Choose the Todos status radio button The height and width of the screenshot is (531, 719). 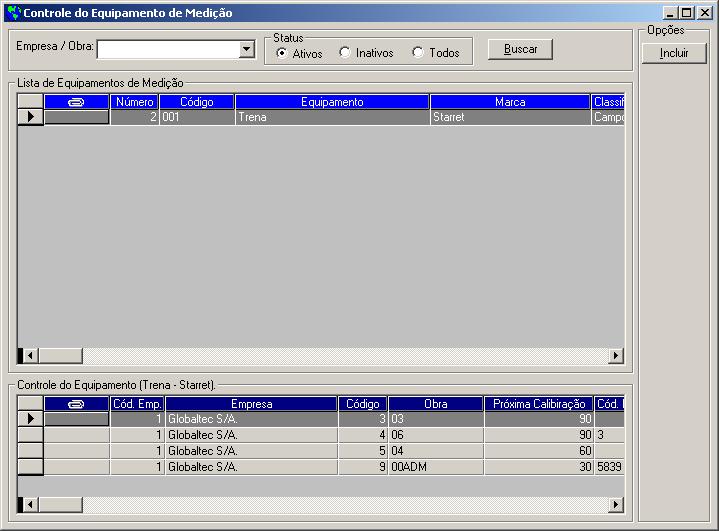click(418, 53)
